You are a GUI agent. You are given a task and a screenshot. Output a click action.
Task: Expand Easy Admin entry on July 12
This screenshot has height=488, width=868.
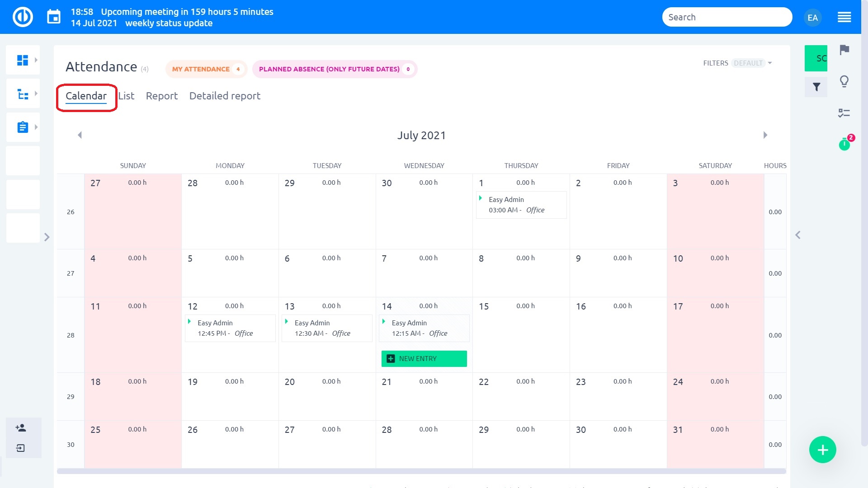(x=189, y=321)
